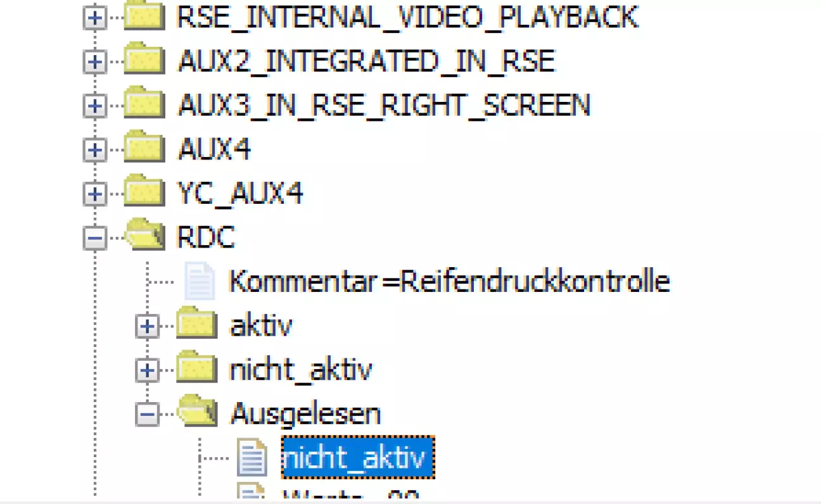This screenshot has height=504, width=821.
Task: Click the Kommentar document icon
Action: 200,280
